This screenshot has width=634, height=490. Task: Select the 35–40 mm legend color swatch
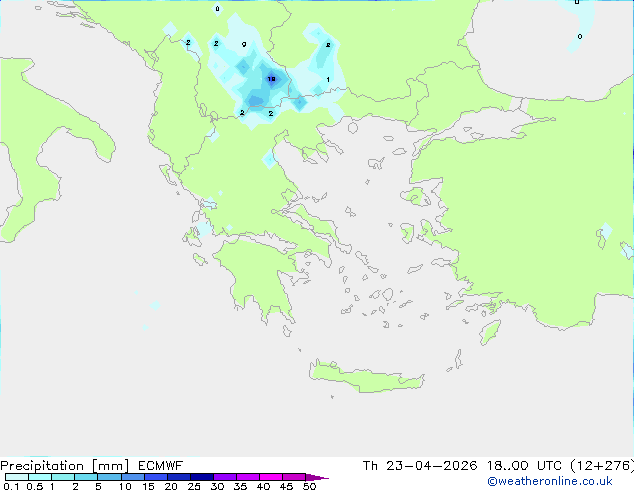(247, 477)
